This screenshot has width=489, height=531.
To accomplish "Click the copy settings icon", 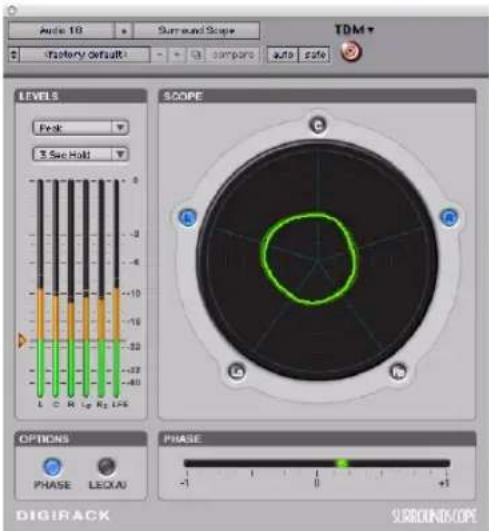I will pos(196,55).
